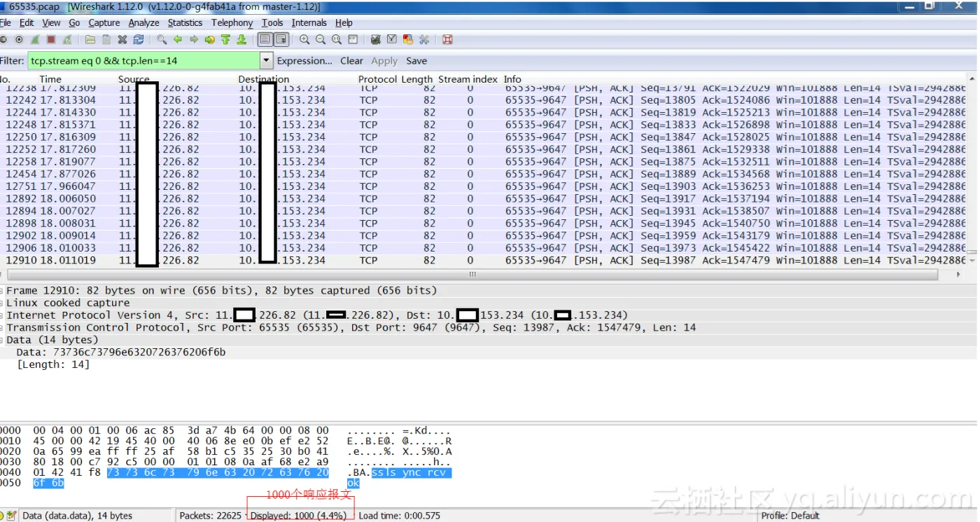Screen dimensions: 980x522
Task: Edit capture filters icon
Action: (375, 40)
